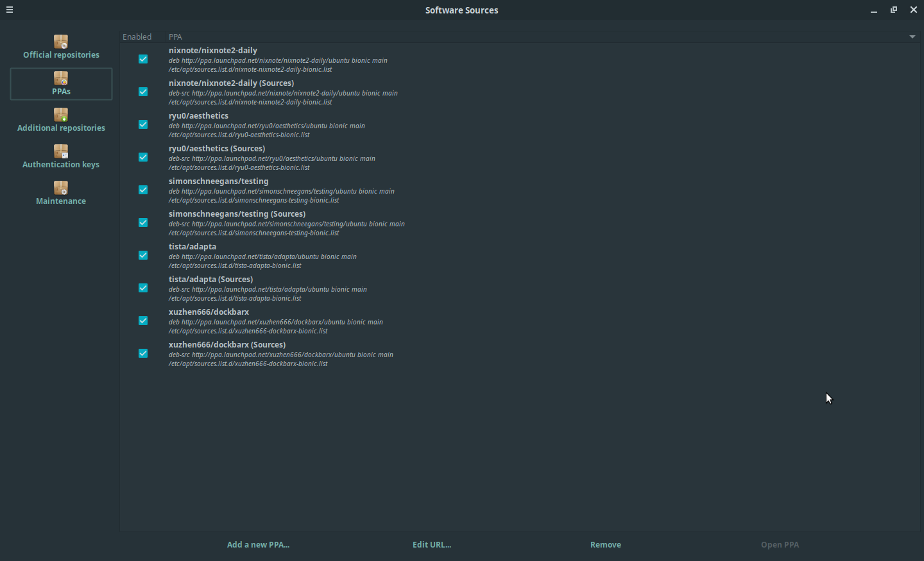This screenshot has width=924, height=561.
Task: Click the Edit URL... button
Action: (x=432, y=545)
